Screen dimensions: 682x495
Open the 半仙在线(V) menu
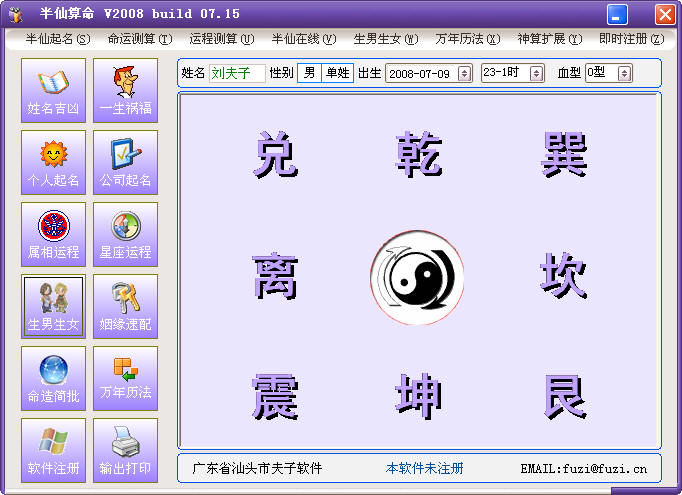[304, 39]
